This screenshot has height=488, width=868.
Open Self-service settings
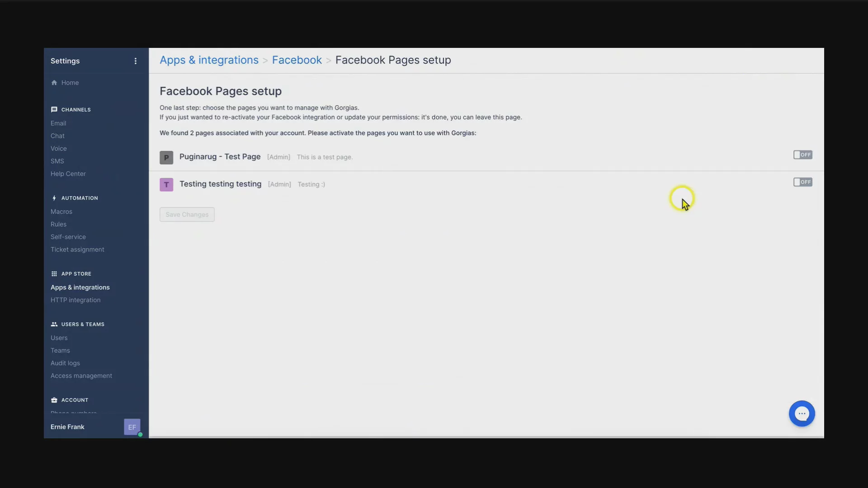pyautogui.click(x=68, y=237)
